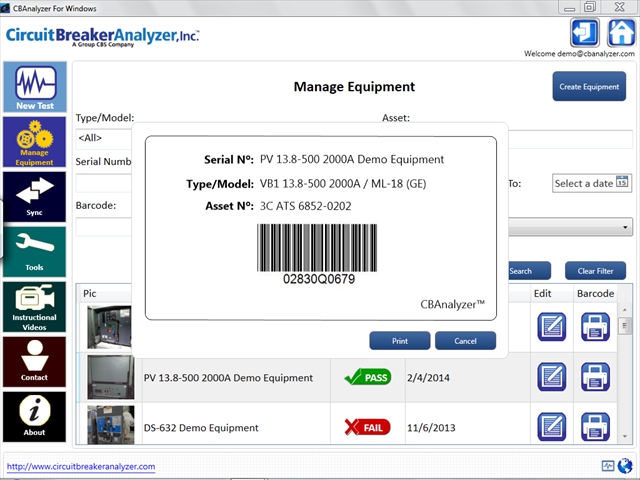Click the PASS status badge
This screenshot has width=640, height=480.
pyautogui.click(x=368, y=377)
